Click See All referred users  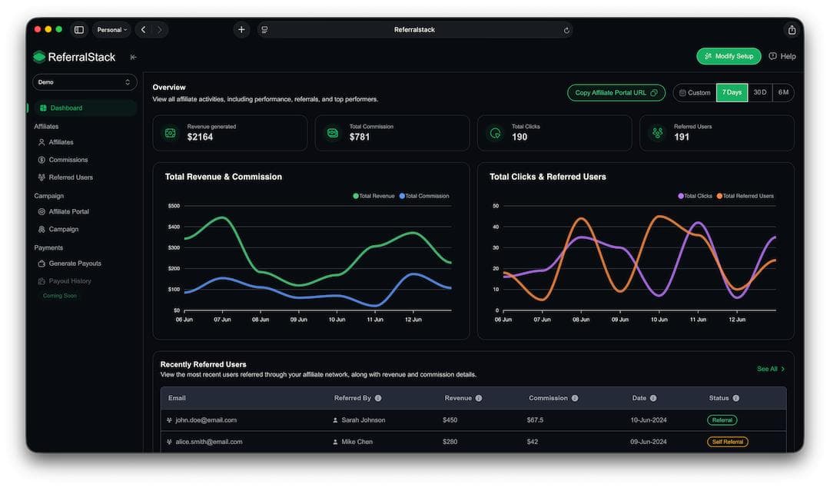coord(771,369)
